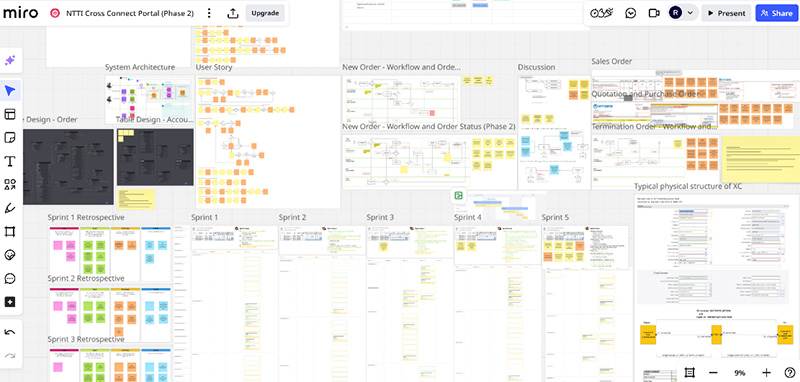Zoom out with minus button

coord(713,373)
